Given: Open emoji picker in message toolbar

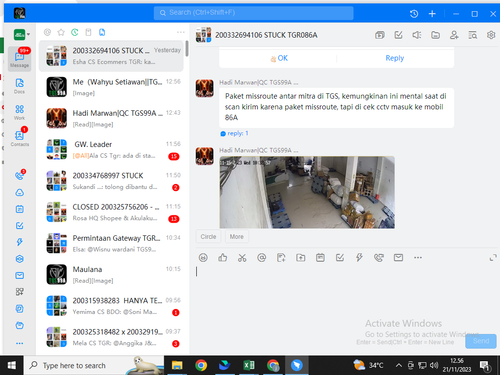Looking at the screenshot, I should 203,258.
